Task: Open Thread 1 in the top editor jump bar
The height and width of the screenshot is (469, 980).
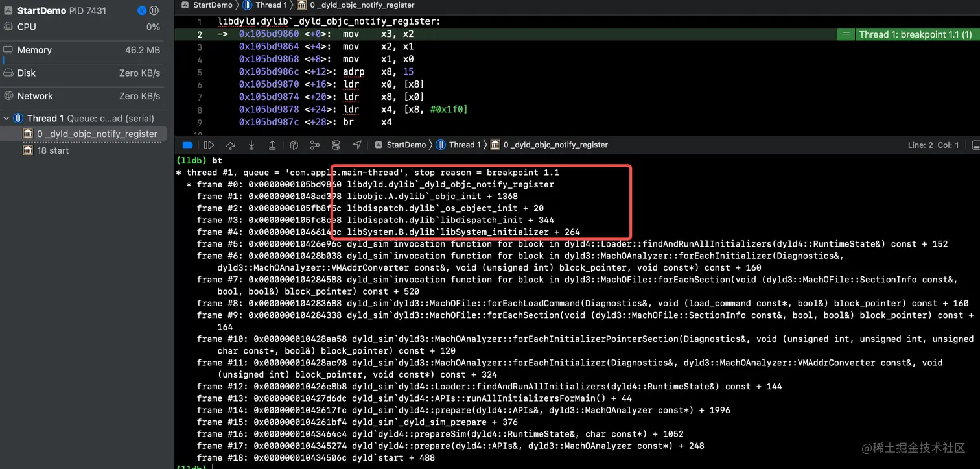Action: 265,5
